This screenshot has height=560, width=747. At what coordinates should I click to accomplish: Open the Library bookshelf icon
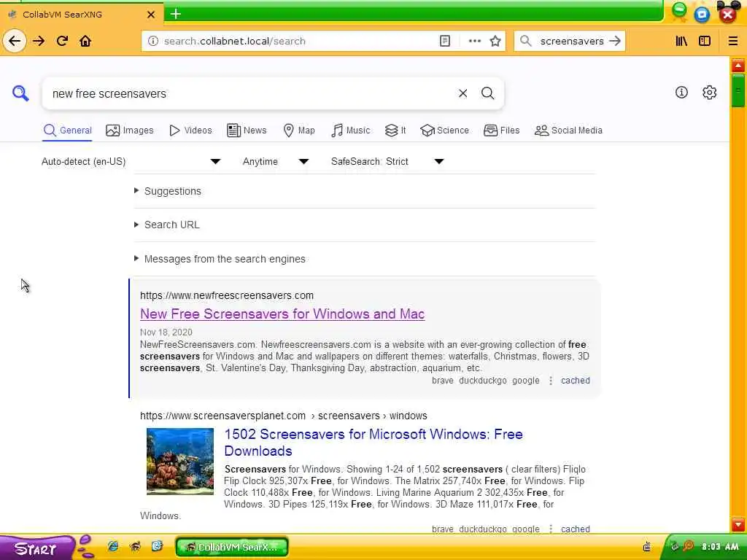click(x=681, y=41)
